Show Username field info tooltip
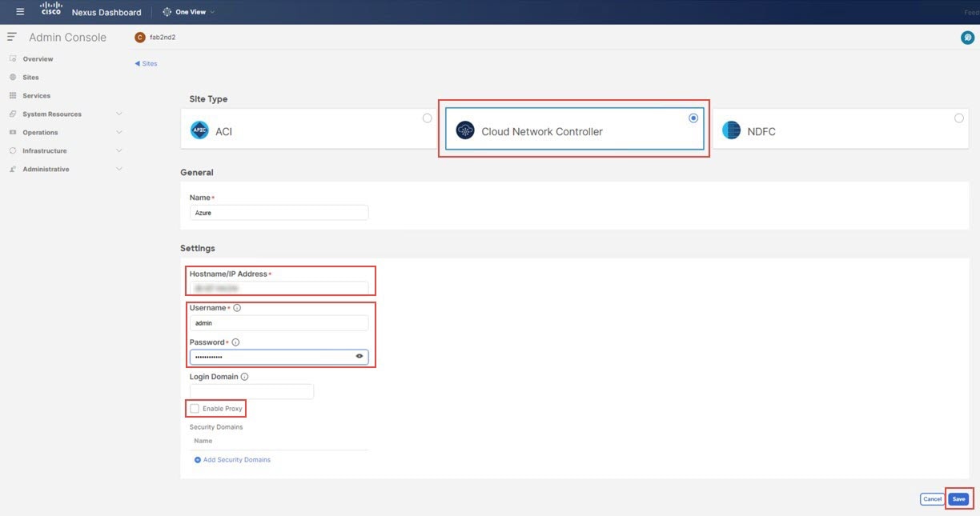 click(x=237, y=308)
